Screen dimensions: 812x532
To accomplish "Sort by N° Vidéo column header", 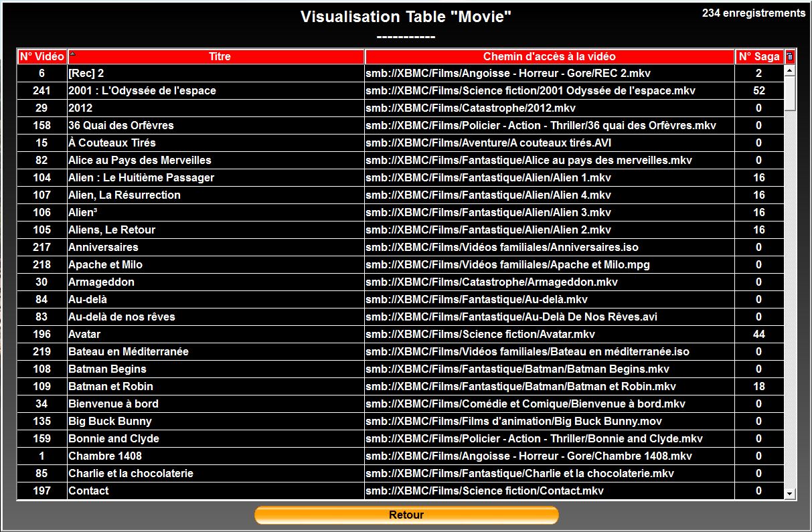I will (x=42, y=57).
